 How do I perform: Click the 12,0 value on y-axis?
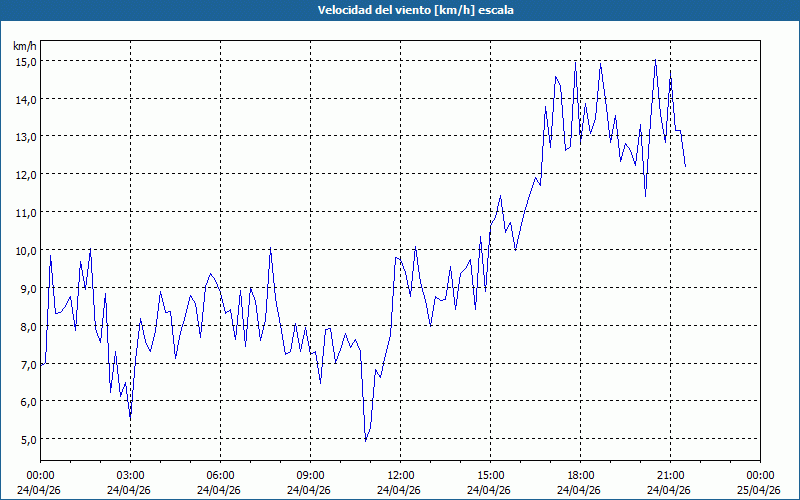pos(25,174)
